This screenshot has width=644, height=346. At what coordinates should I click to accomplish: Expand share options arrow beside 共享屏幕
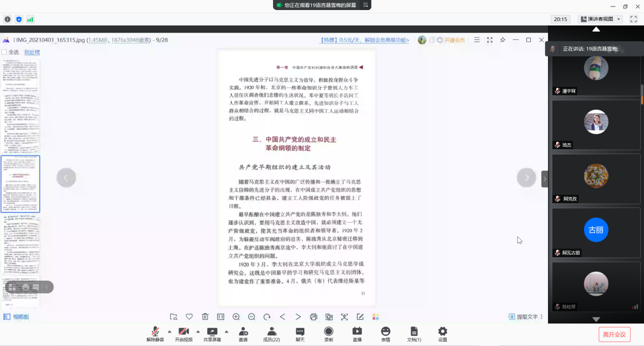click(x=227, y=331)
